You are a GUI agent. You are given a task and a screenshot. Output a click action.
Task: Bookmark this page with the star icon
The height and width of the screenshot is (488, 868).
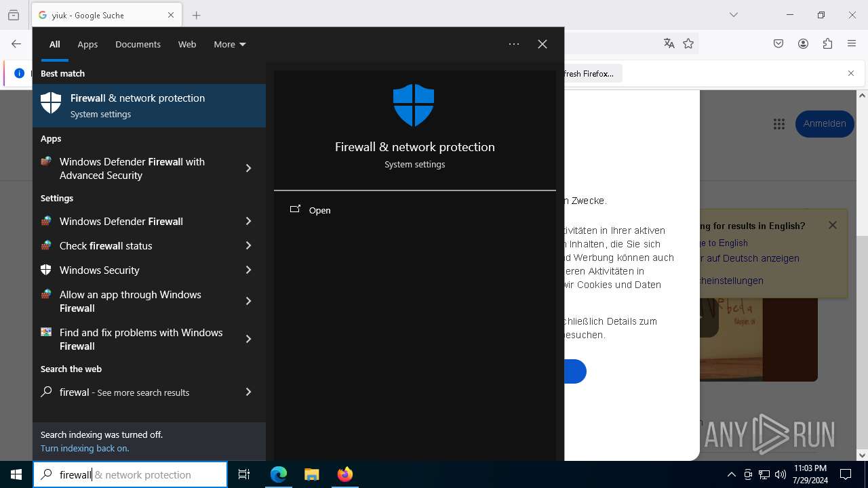688,44
